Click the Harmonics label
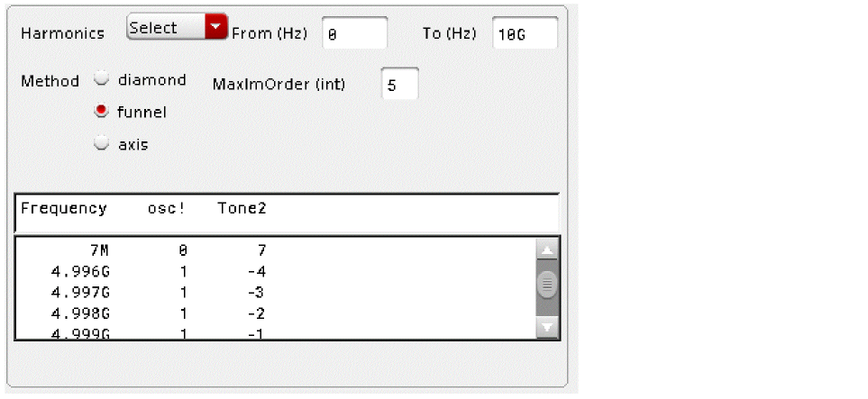868x399 pixels. coord(62,33)
